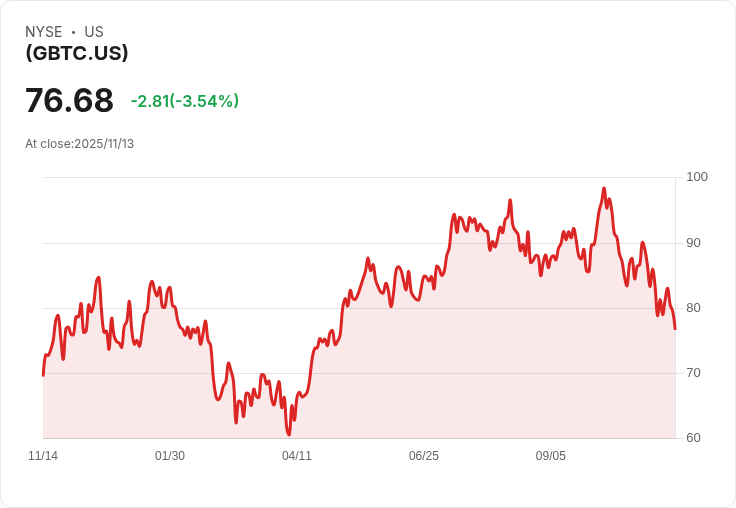Click the first data point at chart's left start
This screenshot has width=736, height=508.
pos(44,375)
